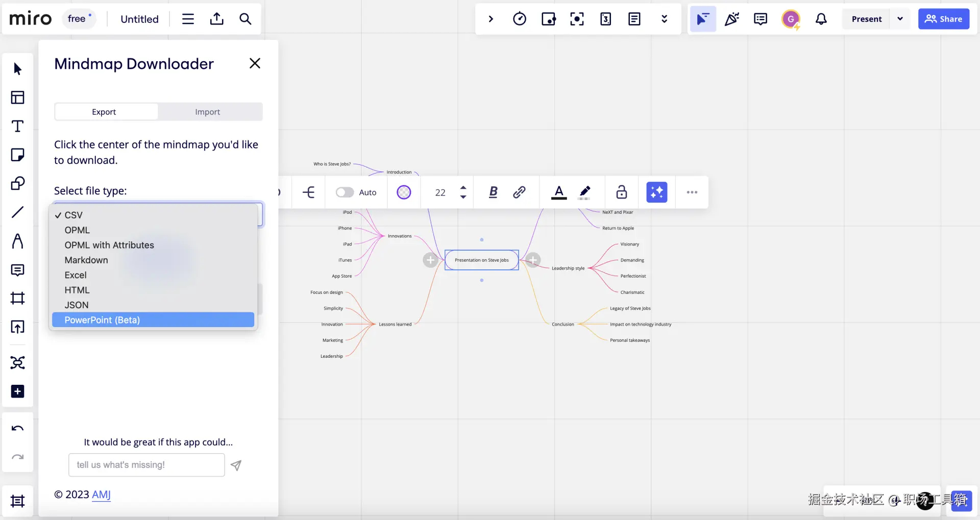Select the sticky note tool
Screen dimensions: 980x520
tap(18, 155)
